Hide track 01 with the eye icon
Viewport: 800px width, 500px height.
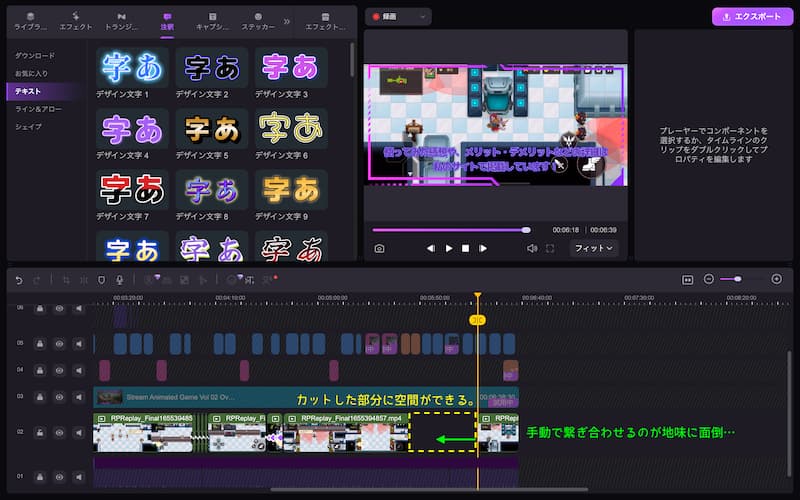tap(59, 477)
